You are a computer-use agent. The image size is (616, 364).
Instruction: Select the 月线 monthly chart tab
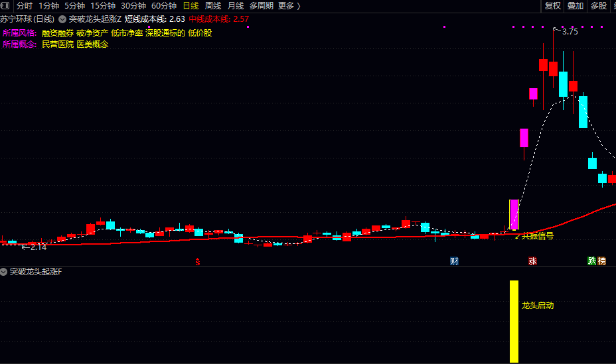(x=236, y=6)
